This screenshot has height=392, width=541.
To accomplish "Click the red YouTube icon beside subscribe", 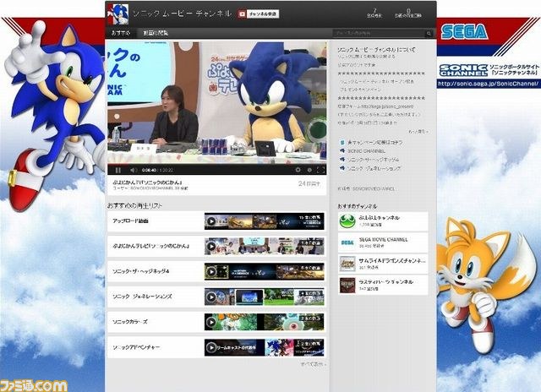I will point(243,14).
